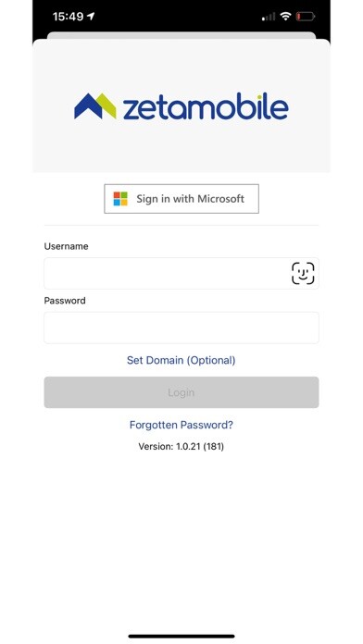Tap the Username field label
This screenshot has width=363, height=644.
click(66, 246)
